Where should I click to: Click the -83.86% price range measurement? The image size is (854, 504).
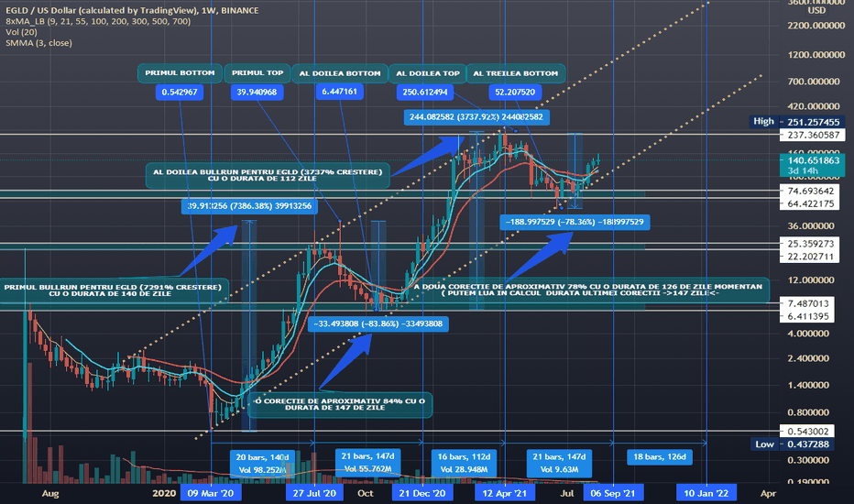378,323
